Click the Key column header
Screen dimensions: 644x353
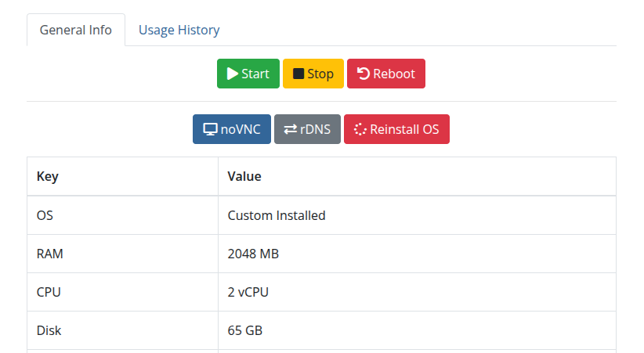(x=48, y=176)
